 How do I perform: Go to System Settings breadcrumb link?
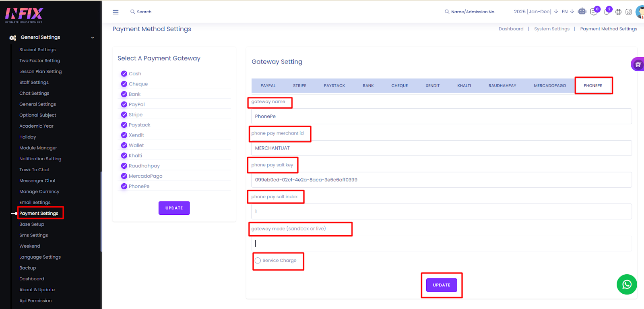(552, 29)
